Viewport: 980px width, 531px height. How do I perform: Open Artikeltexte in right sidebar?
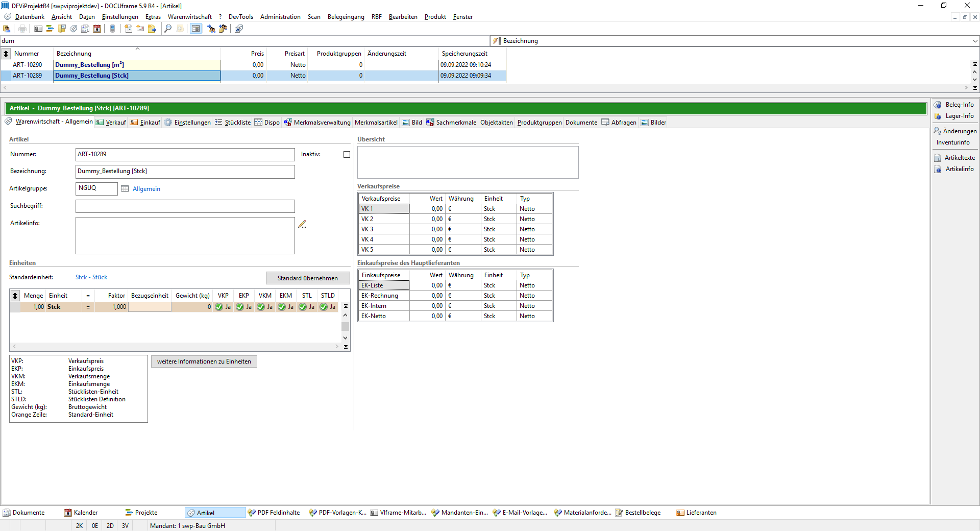[x=954, y=158]
